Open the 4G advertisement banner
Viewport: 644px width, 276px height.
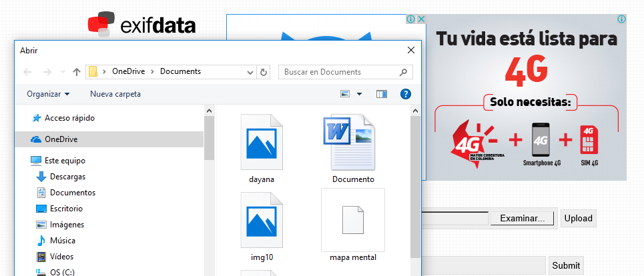click(x=527, y=97)
